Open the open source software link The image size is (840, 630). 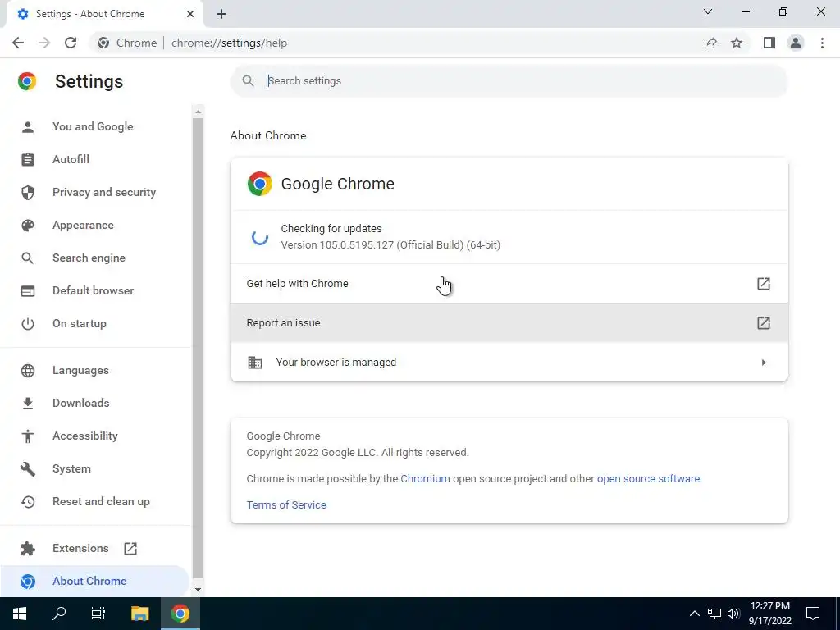coord(648,479)
